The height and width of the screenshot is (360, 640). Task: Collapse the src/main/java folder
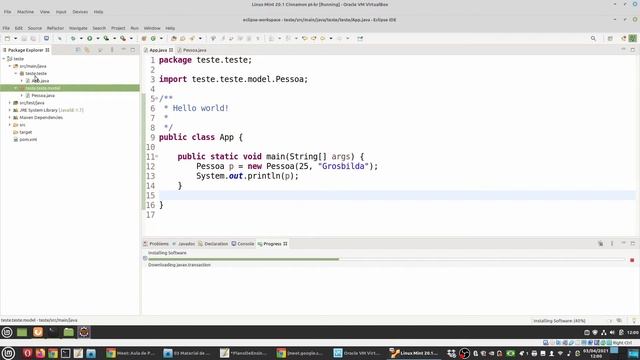tap(10, 66)
